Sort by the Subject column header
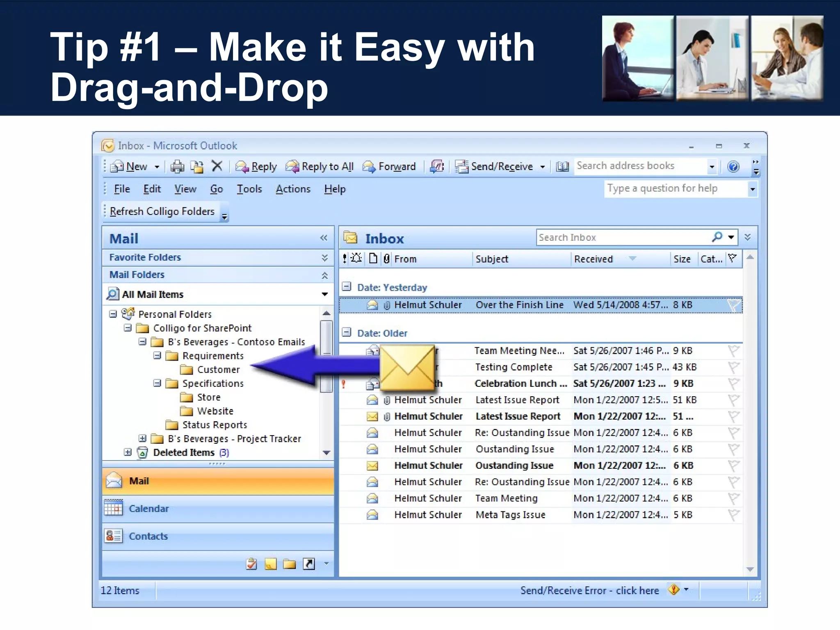The image size is (840, 630). (x=522, y=259)
